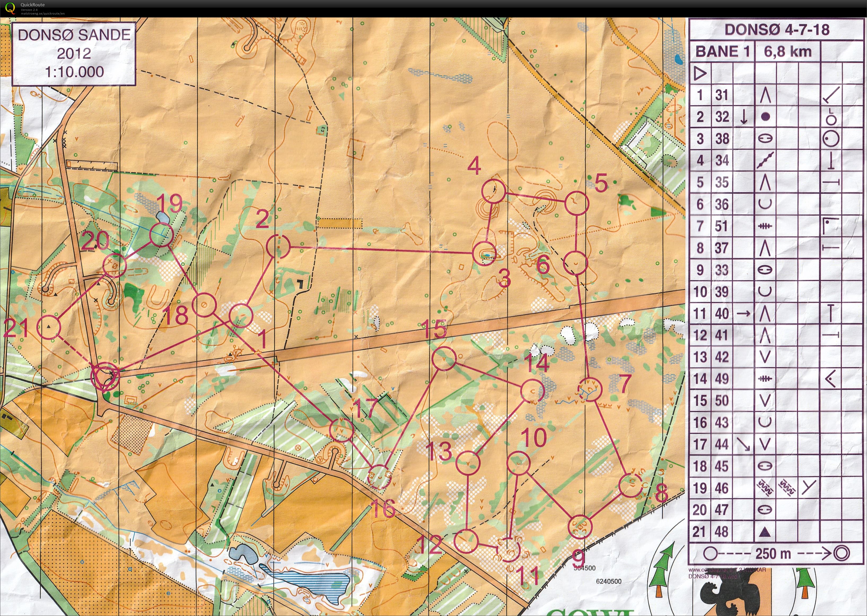Click the start/finish double circle on the map
The image size is (867, 616).
coord(105,376)
